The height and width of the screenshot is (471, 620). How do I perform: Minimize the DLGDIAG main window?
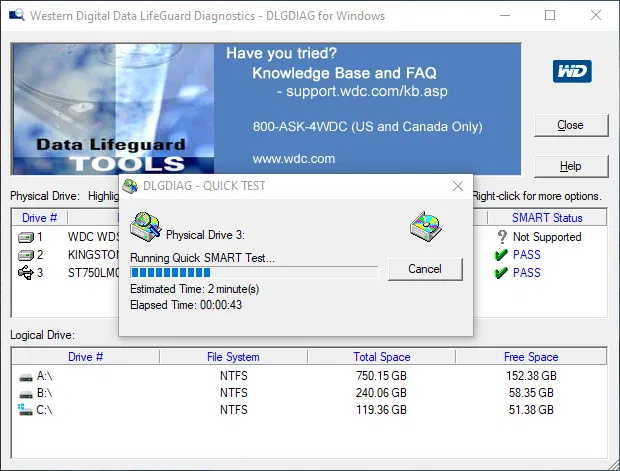505,15
